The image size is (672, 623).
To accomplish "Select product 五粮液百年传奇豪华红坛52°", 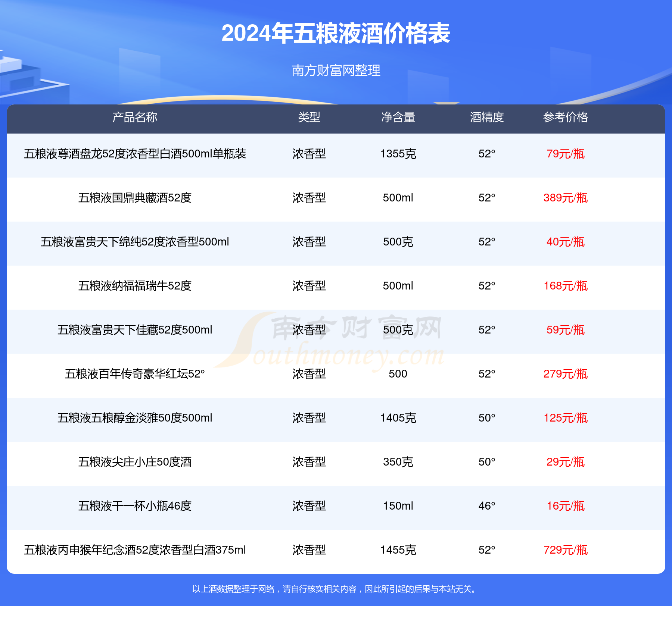I will click(135, 374).
